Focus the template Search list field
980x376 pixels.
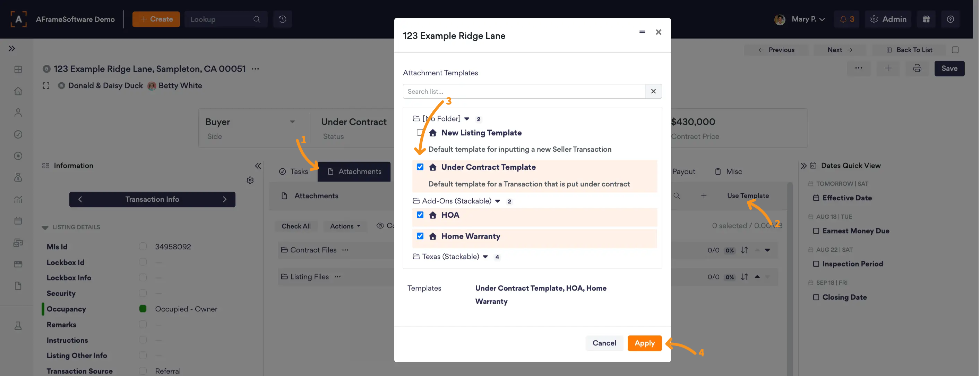[x=524, y=91]
